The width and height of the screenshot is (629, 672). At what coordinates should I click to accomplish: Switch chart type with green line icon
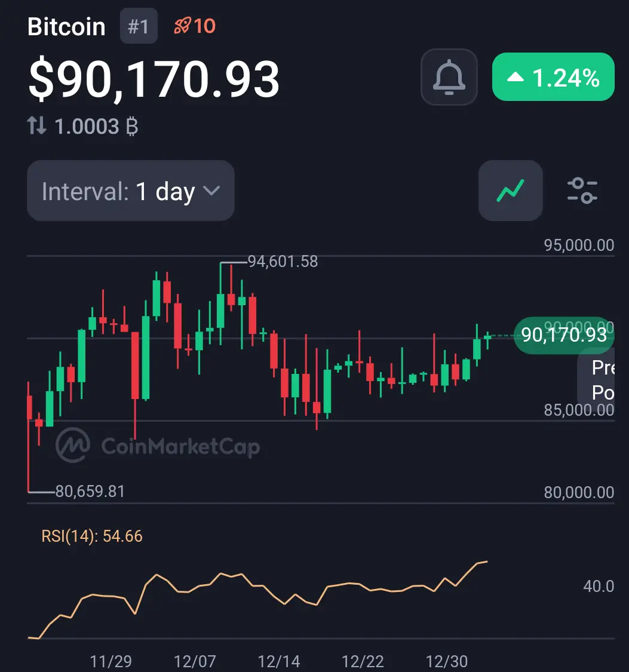(x=510, y=191)
